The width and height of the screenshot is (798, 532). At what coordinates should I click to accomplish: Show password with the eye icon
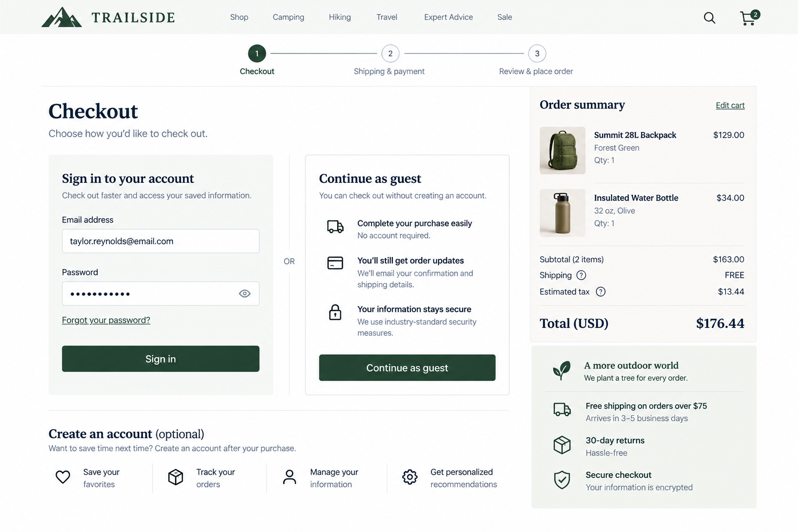click(245, 294)
